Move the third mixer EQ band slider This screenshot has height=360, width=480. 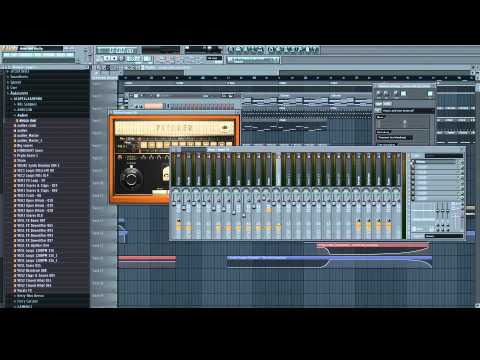point(448,211)
